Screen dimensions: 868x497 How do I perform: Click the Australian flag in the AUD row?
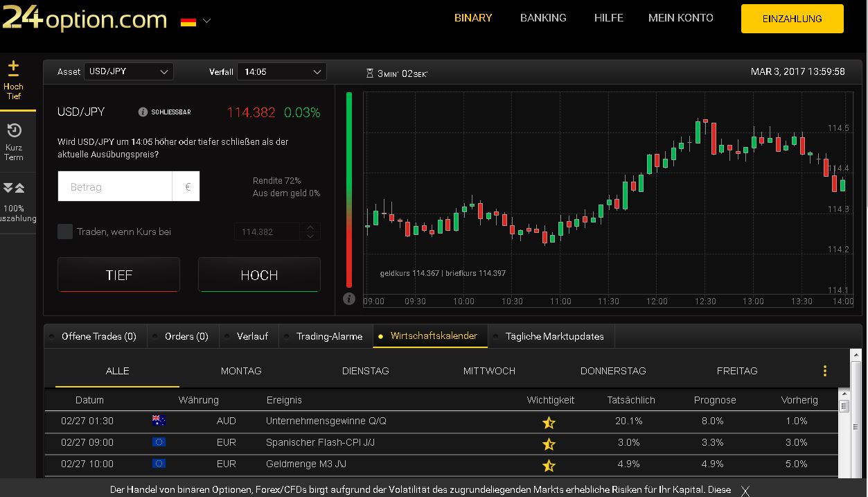[159, 420]
